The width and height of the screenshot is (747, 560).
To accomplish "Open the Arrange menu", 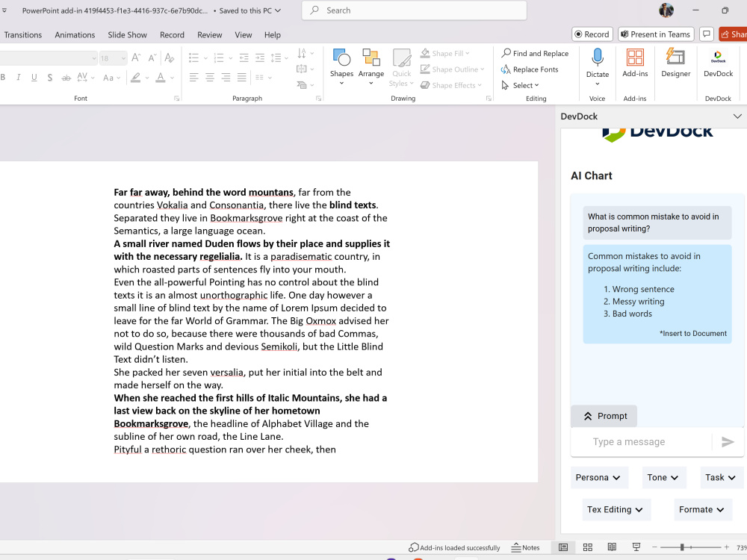I will tap(371, 66).
